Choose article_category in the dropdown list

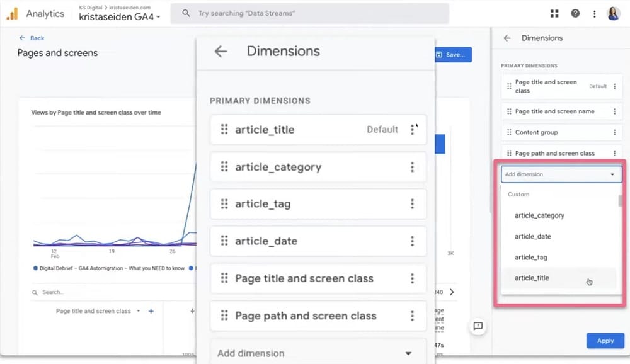click(539, 215)
